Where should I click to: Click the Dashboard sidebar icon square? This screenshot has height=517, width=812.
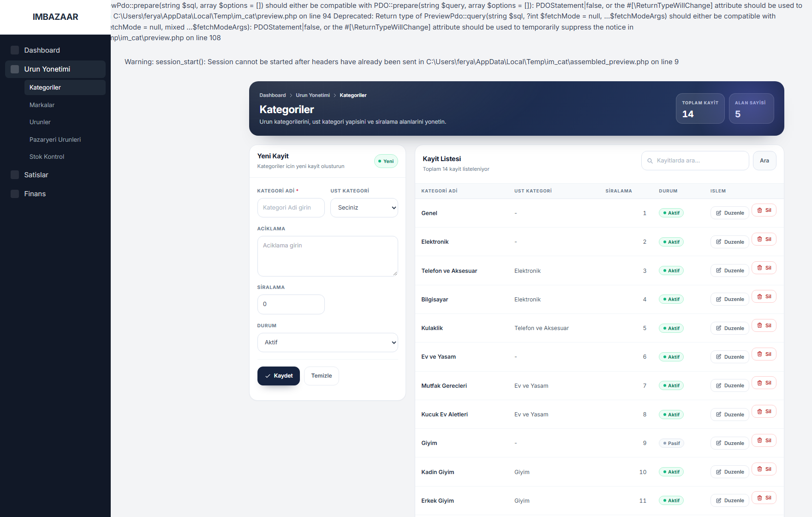15,50
